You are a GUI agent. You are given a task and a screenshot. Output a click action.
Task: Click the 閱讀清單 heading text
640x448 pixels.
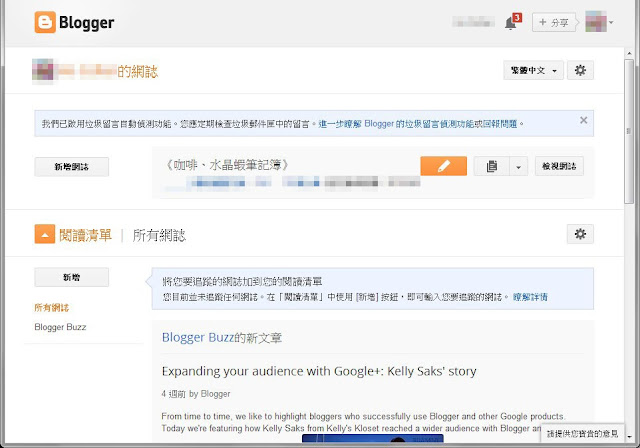pyautogui.click(x=85, y=235)
